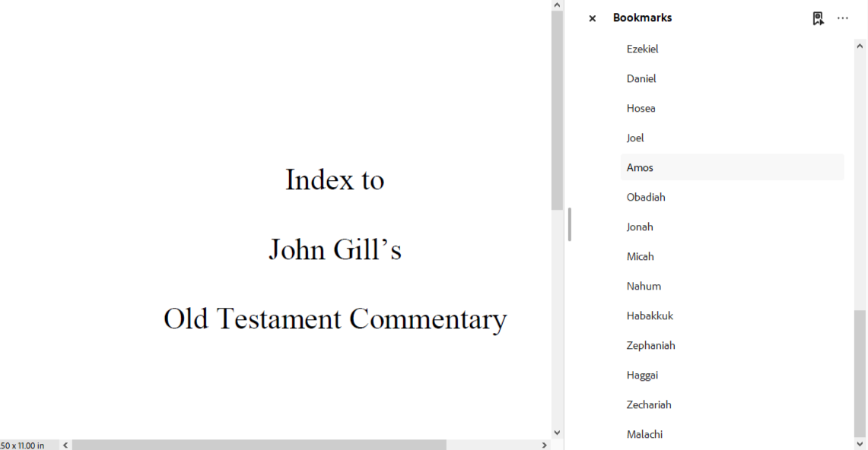Click the Amos bookmark
Screen dimensions: 868x450
pyautogui.click(x=640, y=167)
